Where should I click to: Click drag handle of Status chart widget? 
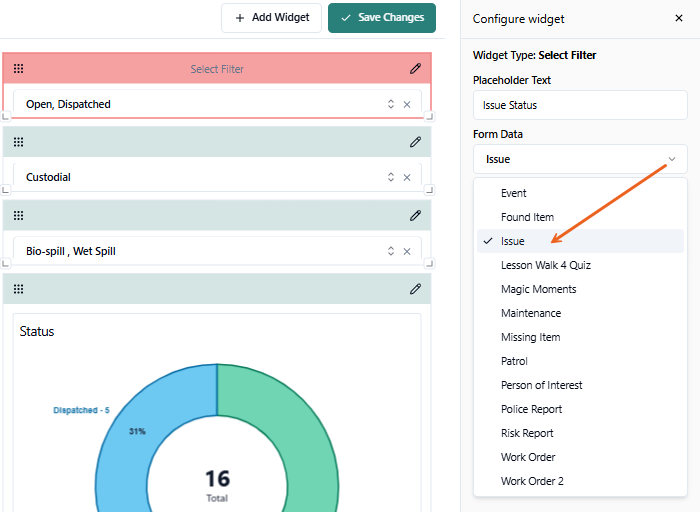tap(18, 289)
